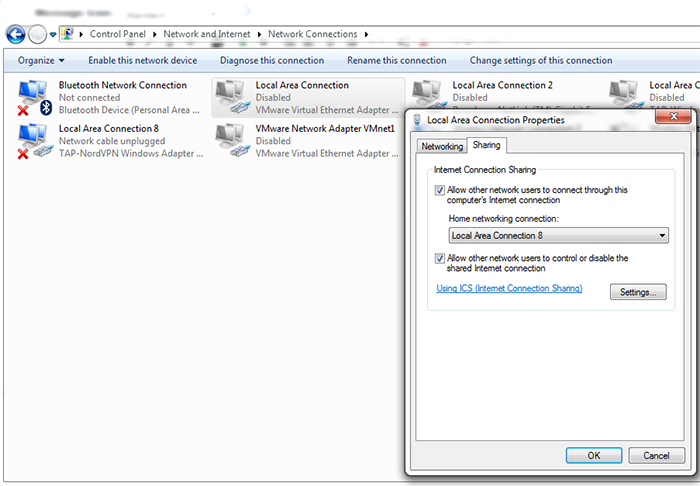This screenshot has height=486, width=700.
Task: Click Rename this connection
Action: (x=397, y=60)
